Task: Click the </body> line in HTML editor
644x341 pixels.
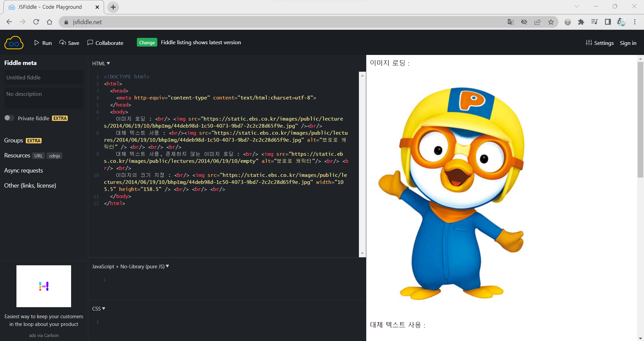Action: tap(120, 196)
